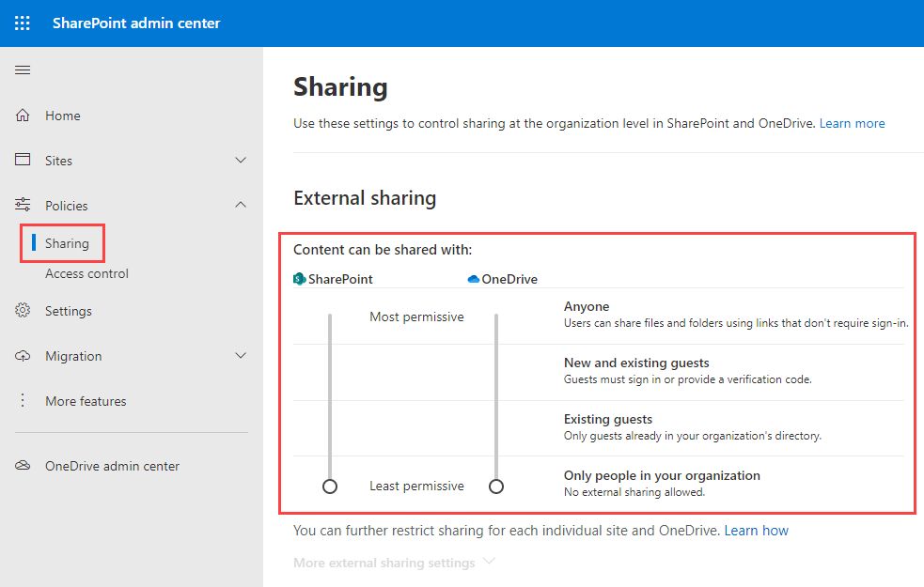This screenshot has height=587, width=924.
Task: Select Sharing under Policies
Action: click(x=67, y=243)
